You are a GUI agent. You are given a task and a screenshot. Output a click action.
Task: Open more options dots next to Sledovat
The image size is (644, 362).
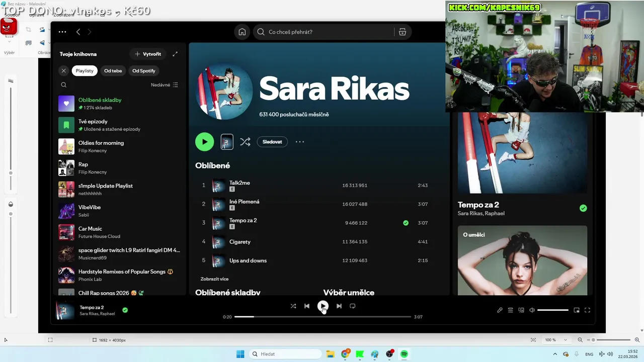300,142
